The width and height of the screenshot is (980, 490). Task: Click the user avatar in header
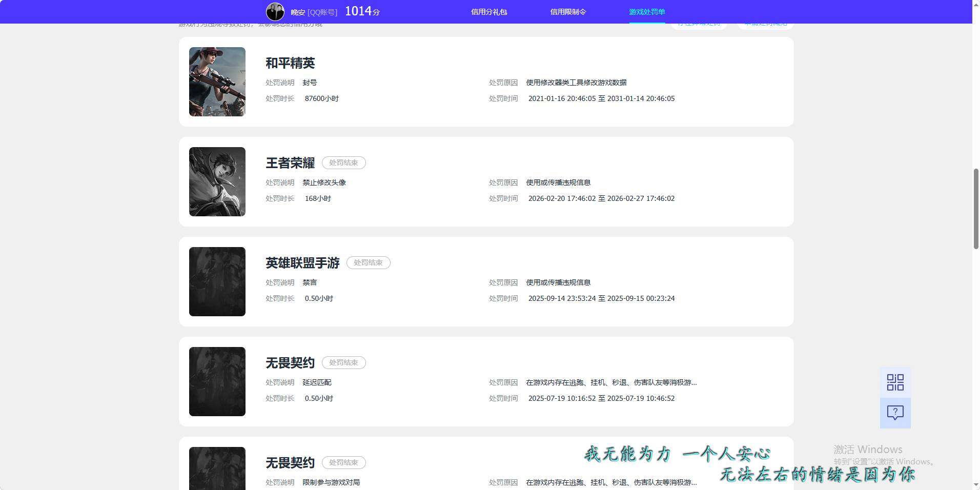coord(275,11)
